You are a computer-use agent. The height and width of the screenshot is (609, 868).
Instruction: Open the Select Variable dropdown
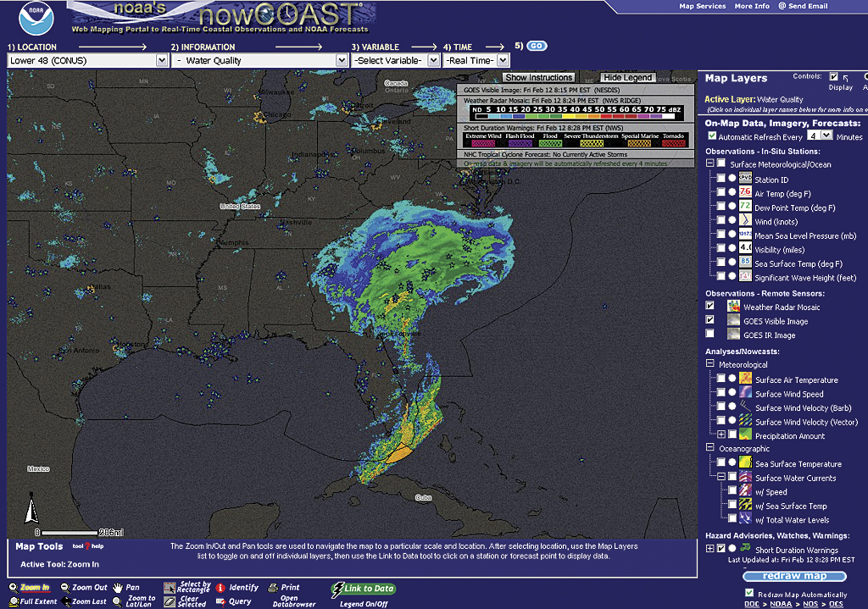pos(395,60)
